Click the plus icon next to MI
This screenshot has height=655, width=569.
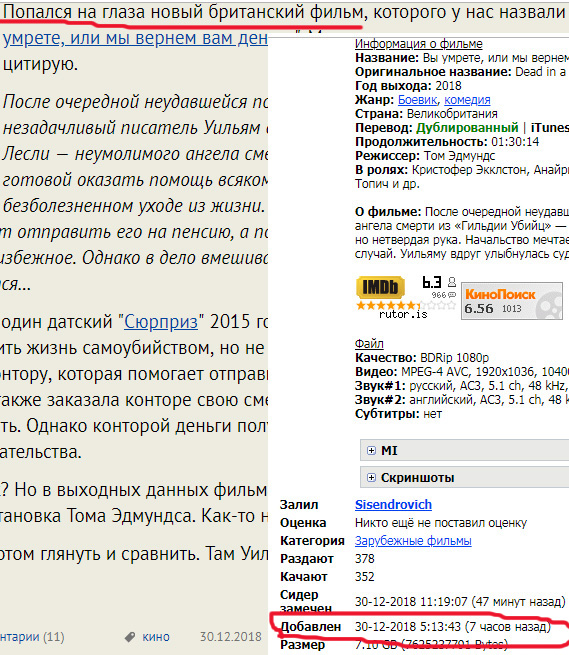371,450
